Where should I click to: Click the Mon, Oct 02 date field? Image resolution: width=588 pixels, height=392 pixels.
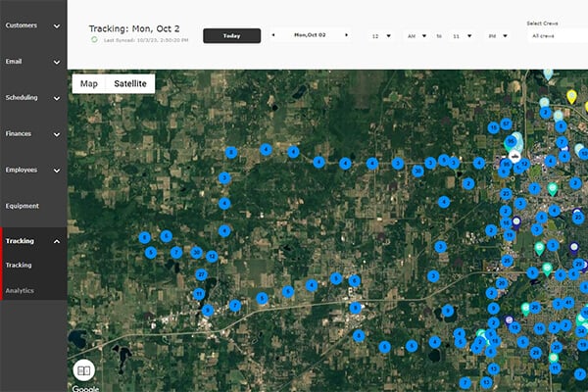(311, 35)
